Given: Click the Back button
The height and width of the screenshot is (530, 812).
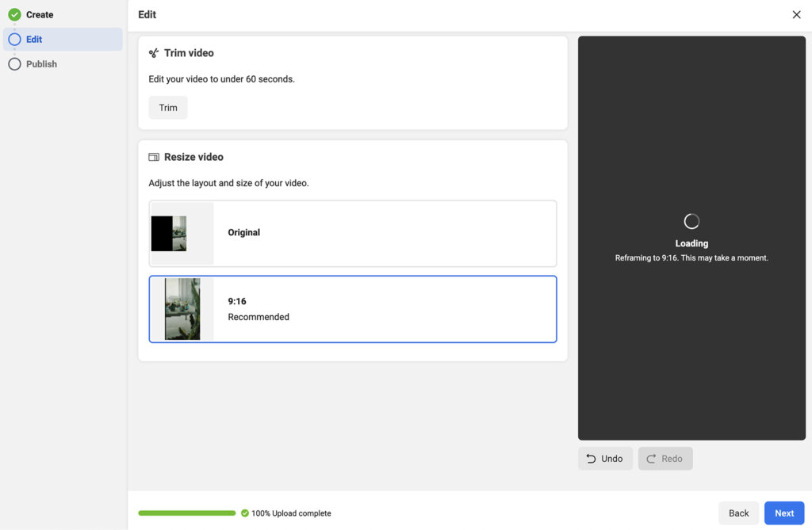Looking at the screenshot, I should click(x=737, y=513).
